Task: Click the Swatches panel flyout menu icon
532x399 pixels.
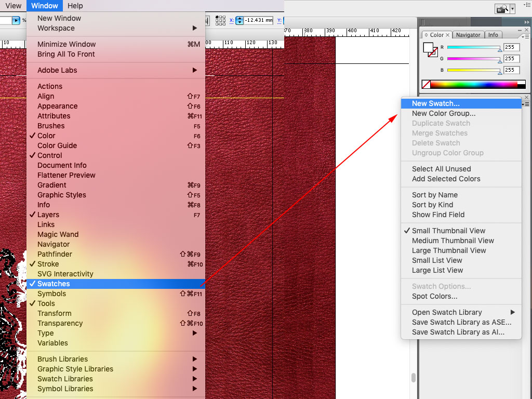Action: (526, 104)
